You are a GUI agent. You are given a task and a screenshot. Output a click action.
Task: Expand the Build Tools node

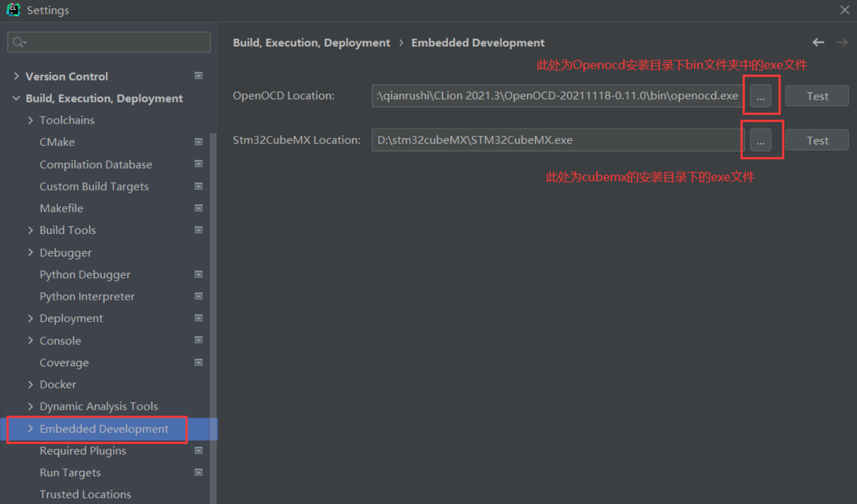pyautogui.click(x=30, y=230)
